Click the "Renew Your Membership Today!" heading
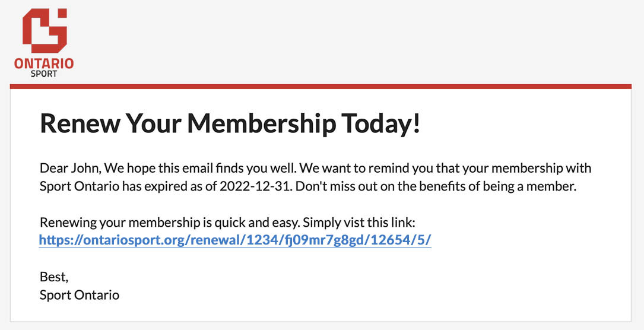644x330 pixels. (x=230, y=123)
